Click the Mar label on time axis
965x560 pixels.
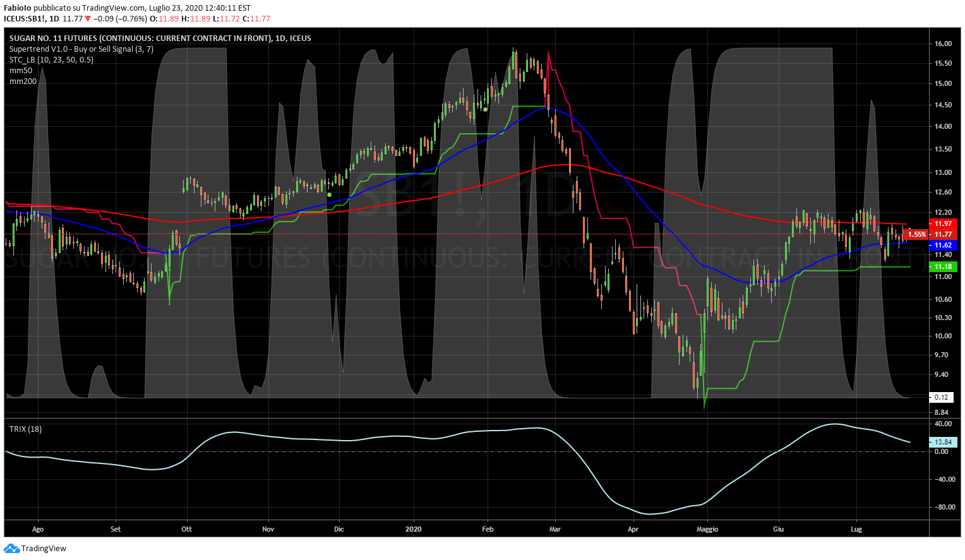tap(555, 529)
